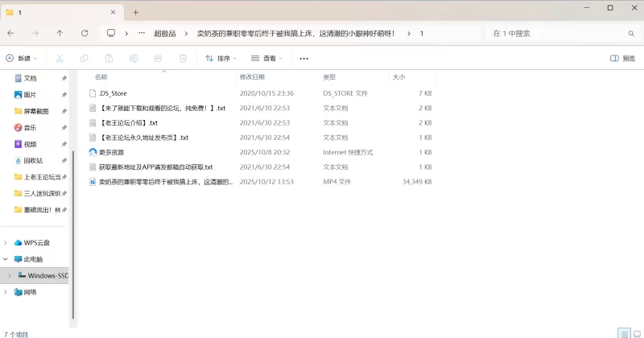Open the 新建 new item button

pyautogui.click(x=22, y=58)
